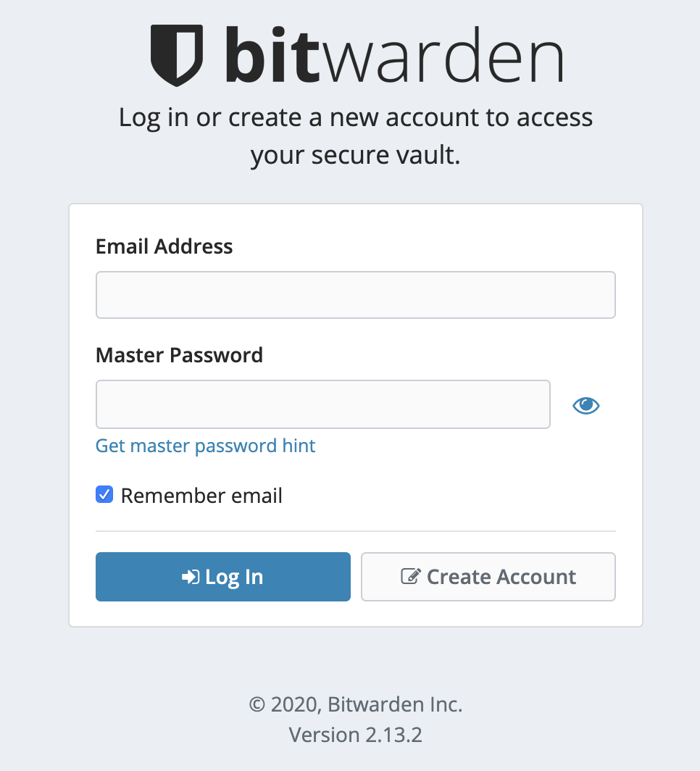700x771 pixels.
Task: Uncheck the Remember email checkbox
Action: pos(104,495)
